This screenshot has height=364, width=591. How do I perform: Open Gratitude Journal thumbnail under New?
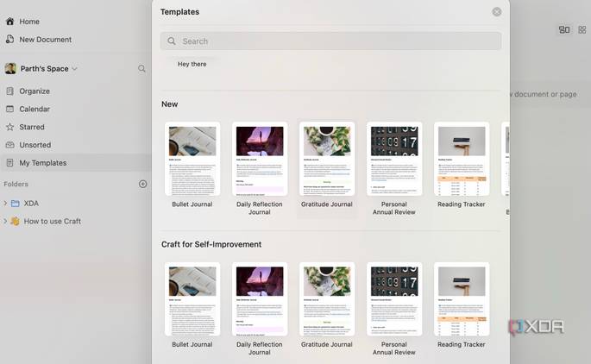[x=327, y=159]
